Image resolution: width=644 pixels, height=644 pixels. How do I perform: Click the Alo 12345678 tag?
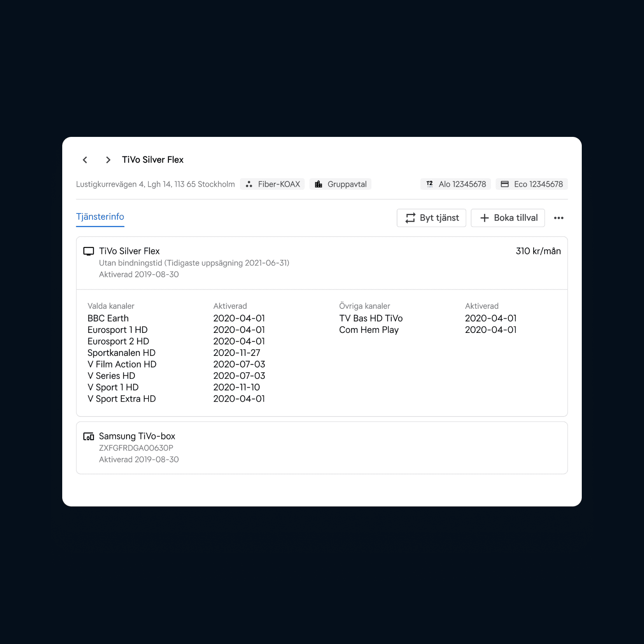pos(455,184)
